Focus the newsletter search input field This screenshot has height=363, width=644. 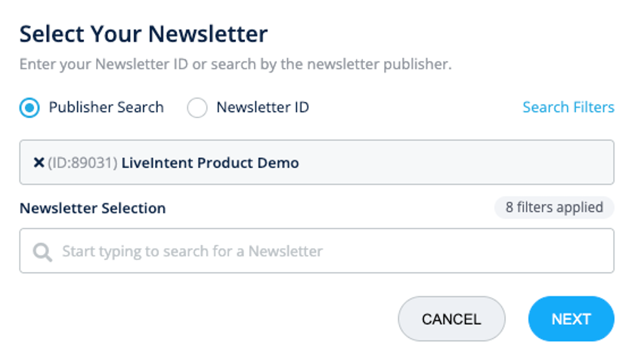point(316,251)
